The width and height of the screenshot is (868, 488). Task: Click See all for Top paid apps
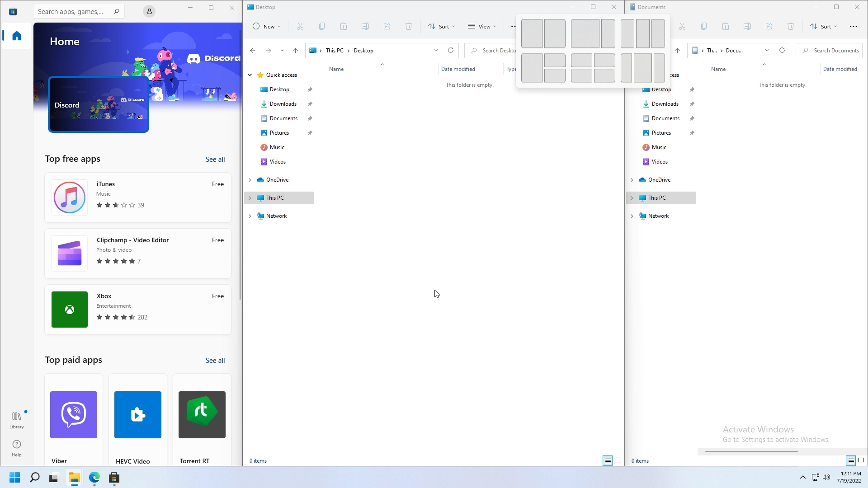point(215,361)
